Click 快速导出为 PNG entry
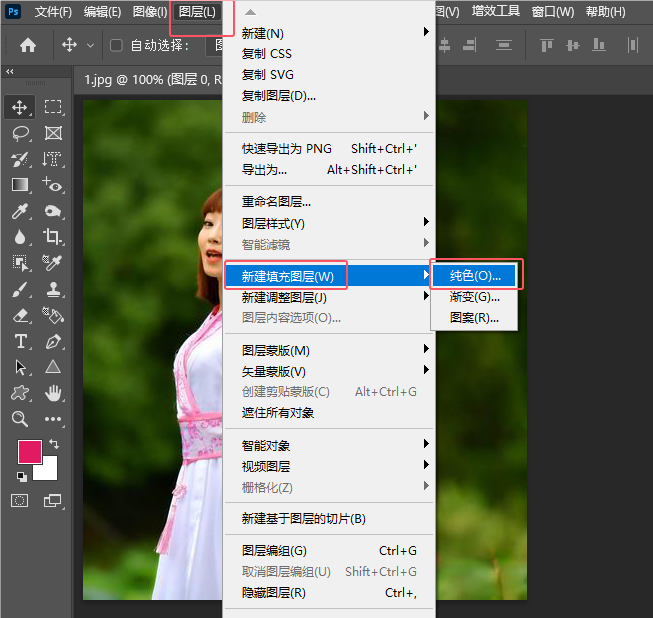The width and height of the screenshot is (653, 618). [329, 149]
